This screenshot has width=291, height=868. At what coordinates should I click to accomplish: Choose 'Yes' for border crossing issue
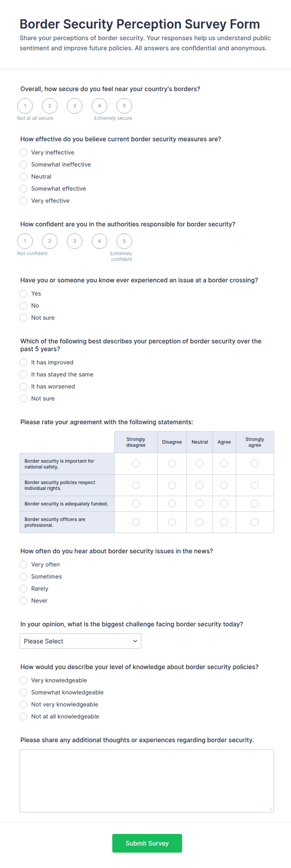23,294
